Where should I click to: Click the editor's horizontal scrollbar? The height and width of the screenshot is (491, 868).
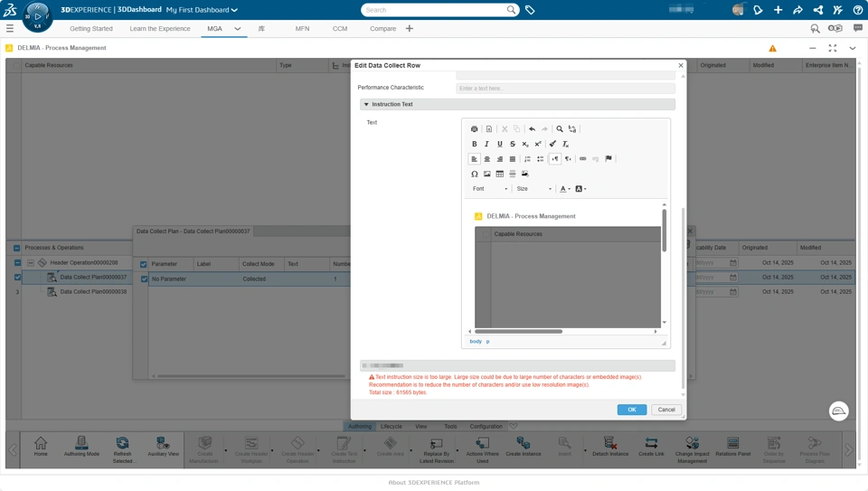tap(519, 332)
